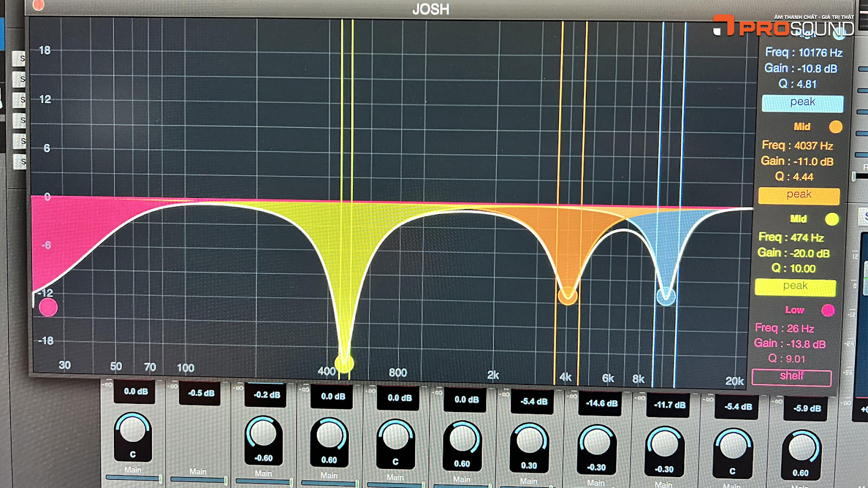Grab the blue High band node near 10k
868x488 pixels.
[666, 296]
